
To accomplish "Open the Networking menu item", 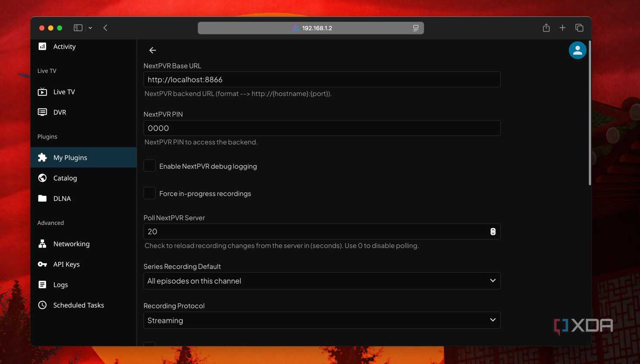I will pos(84,244).
